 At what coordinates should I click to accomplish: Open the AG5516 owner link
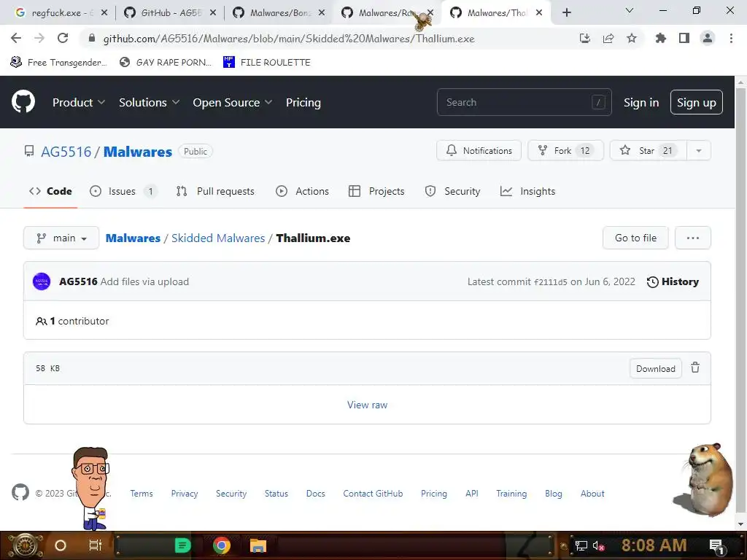[66, 152]
